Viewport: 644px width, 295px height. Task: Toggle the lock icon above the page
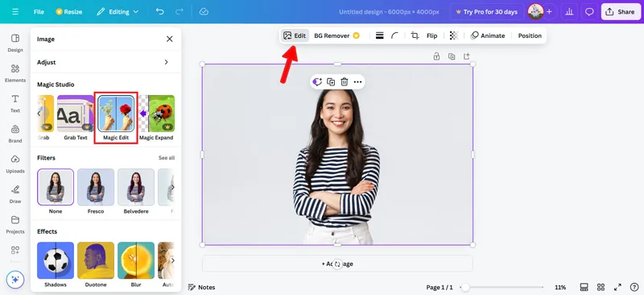pyautogui.click(x=436, y=56)
